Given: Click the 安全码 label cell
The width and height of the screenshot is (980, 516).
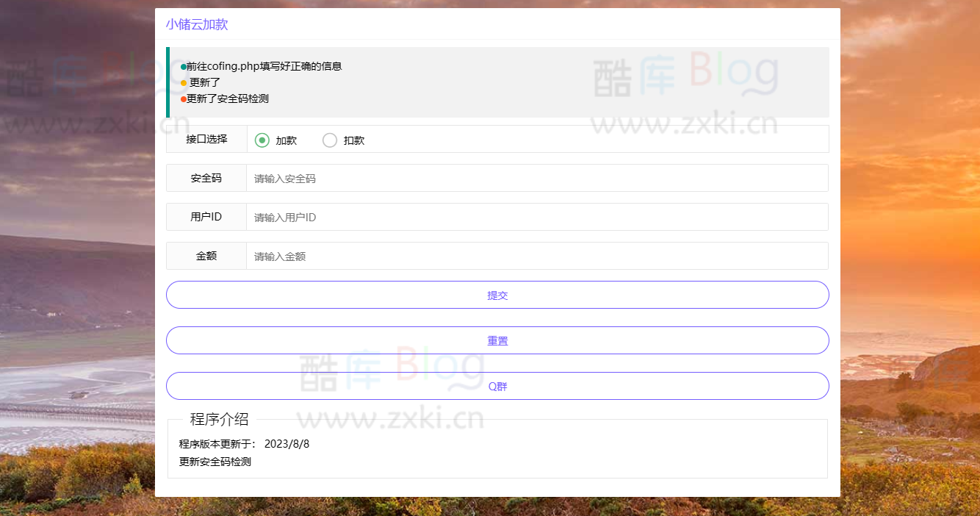Looking at the screenshot, I should 206,177.
